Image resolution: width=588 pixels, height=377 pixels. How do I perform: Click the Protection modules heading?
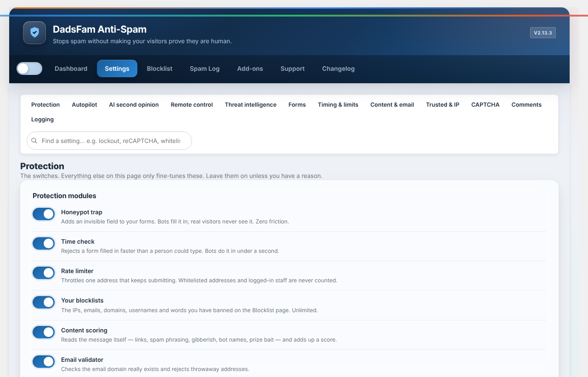point(64,196)
